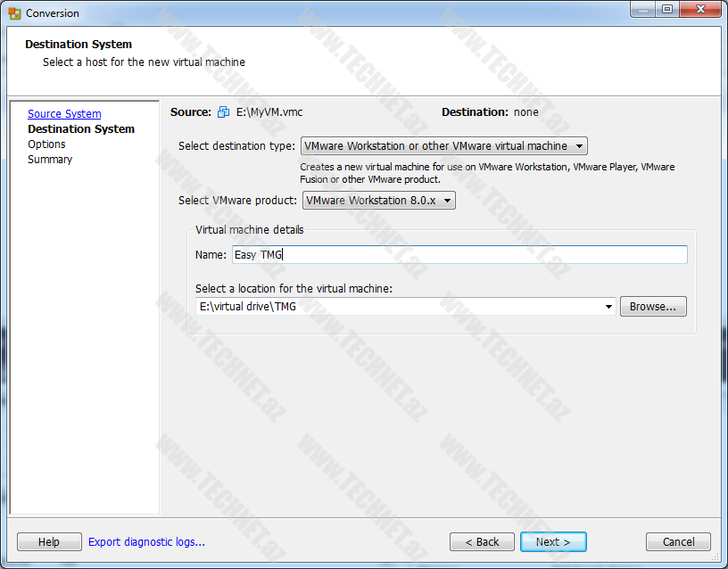
Task: Click Export diagnostic logs link
Action: (x=146, y=542)
